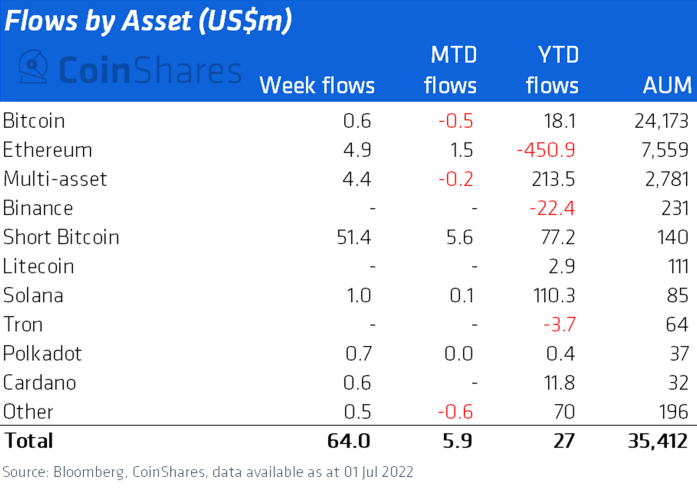This screenshot has width=697, height=490.
Task: Click the Multi-asset row label
Action: click(54, 179)
